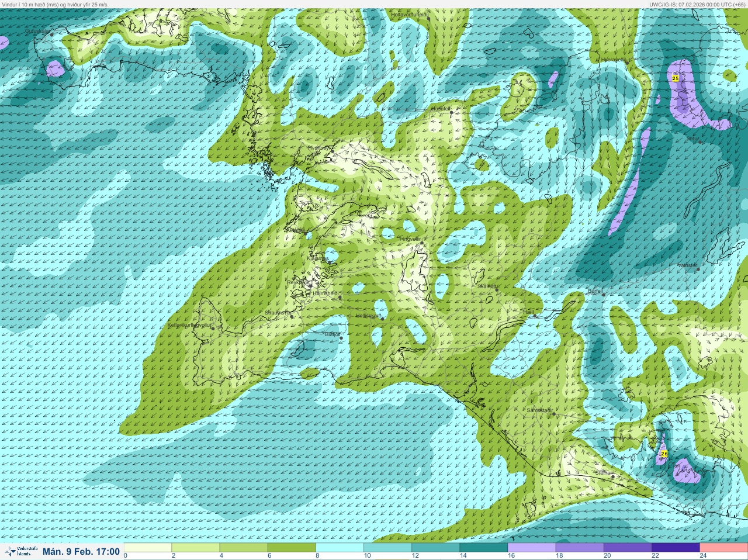Select the 14–16 m/s dark teal legend swatch
The width and height of the screenshot is (748, 560).
pyautogui.click(x=484, y=547)
